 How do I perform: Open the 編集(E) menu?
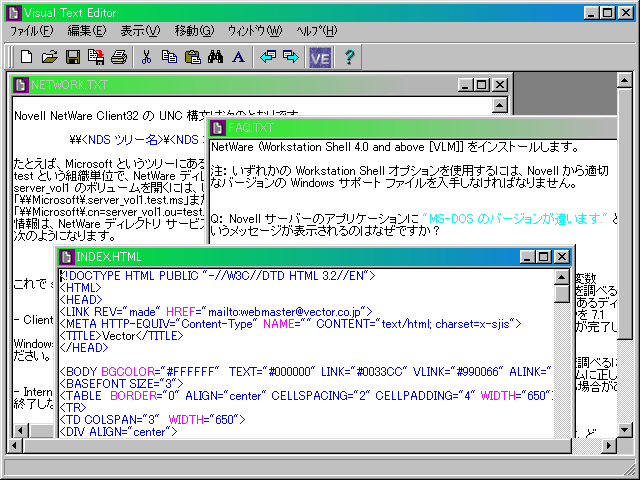pyautogui.click(x=87, y=31)
